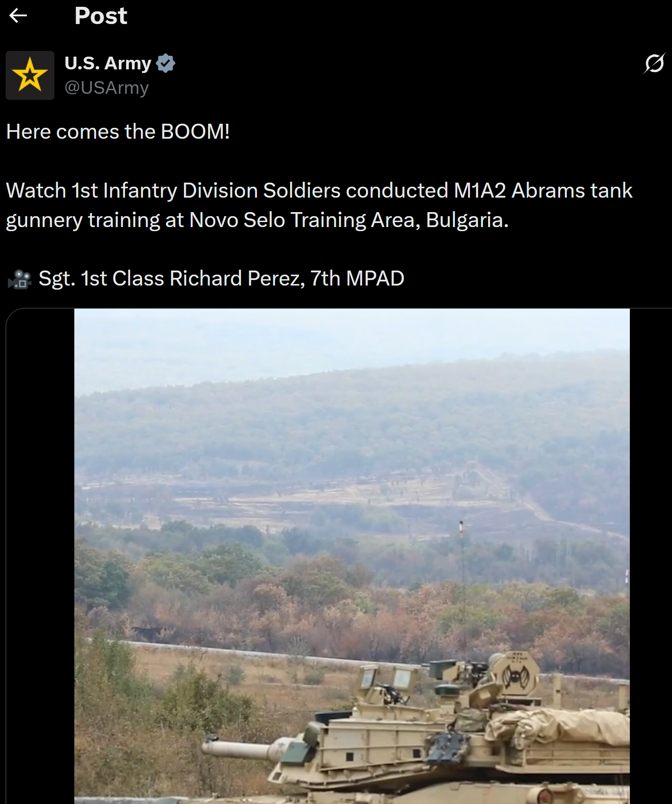Click the black letterbox left of the video

click(40, 556)
